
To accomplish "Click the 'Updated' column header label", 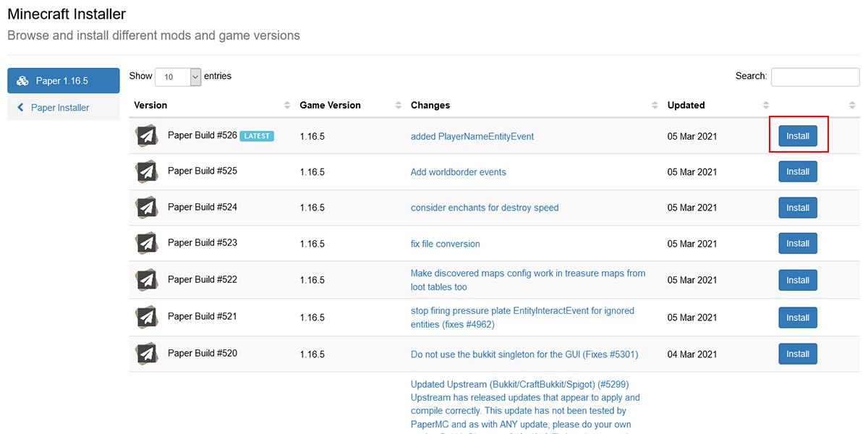I will [x=686, y=106].
